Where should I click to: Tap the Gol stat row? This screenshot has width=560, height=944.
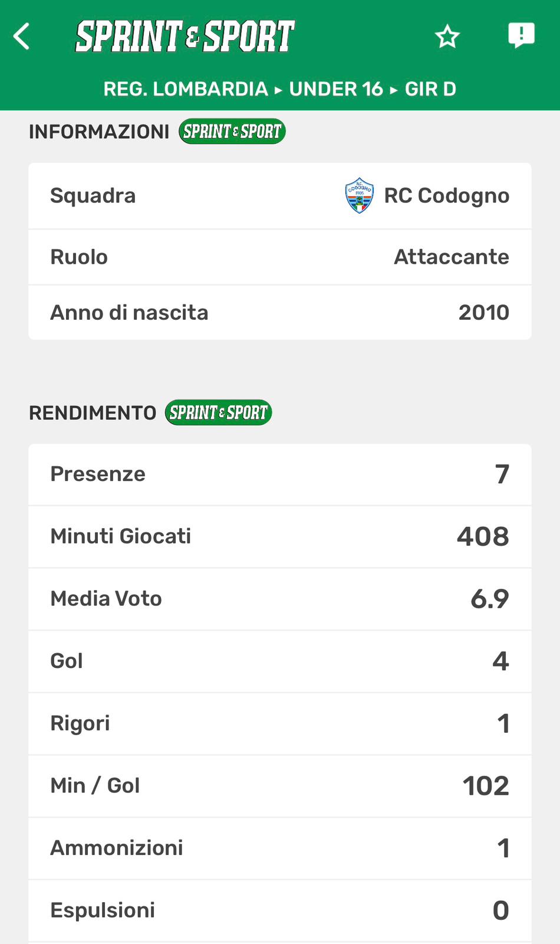(x=280, y=661)
